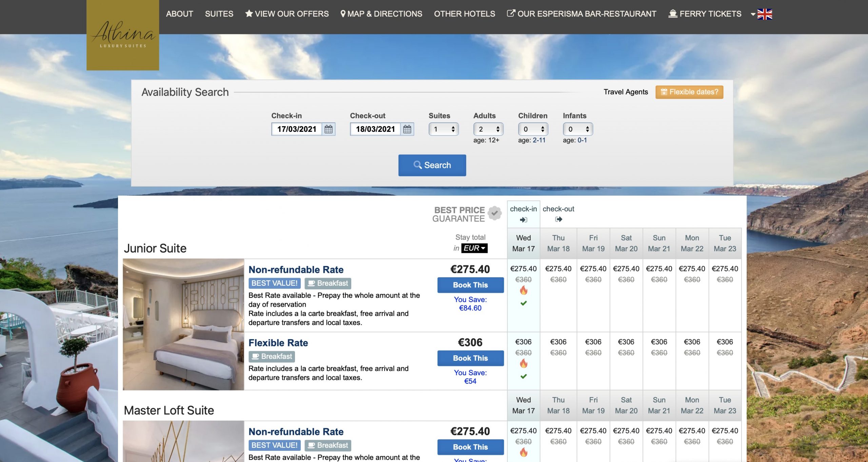Click the Travel Agents link

[626, 92]
